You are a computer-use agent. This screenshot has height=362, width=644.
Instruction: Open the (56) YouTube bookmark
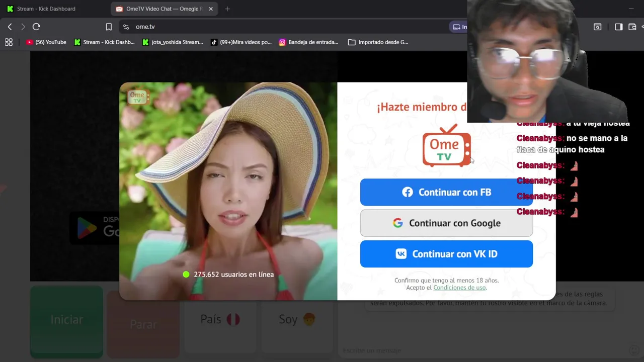point(46,42)
